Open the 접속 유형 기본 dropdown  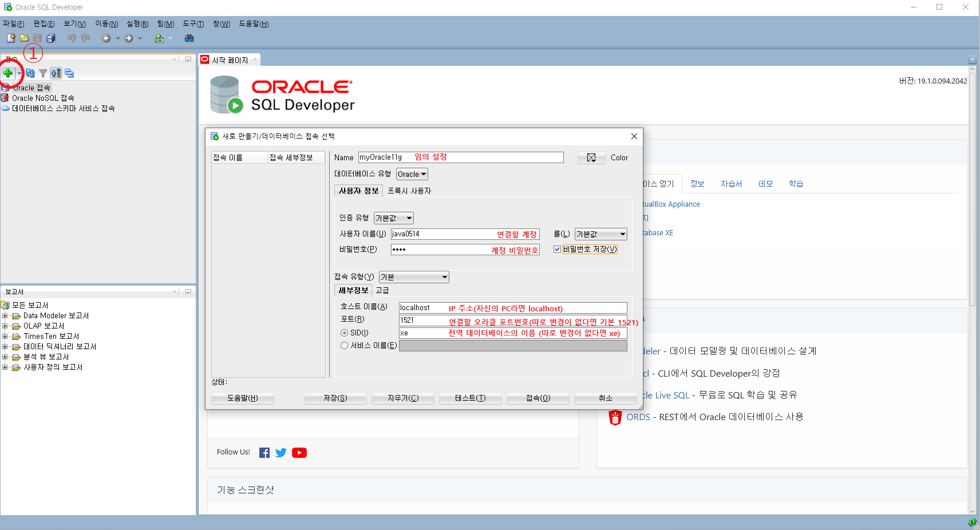(414, 277)
